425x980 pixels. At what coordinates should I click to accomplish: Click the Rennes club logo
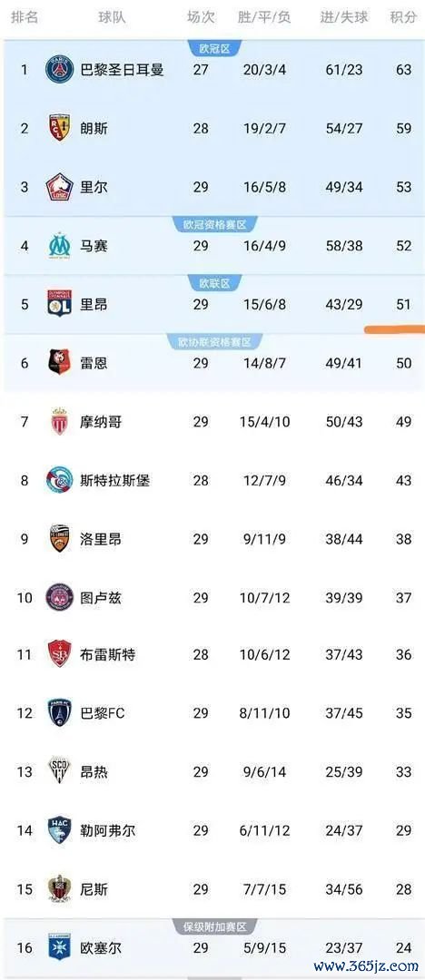60,362
